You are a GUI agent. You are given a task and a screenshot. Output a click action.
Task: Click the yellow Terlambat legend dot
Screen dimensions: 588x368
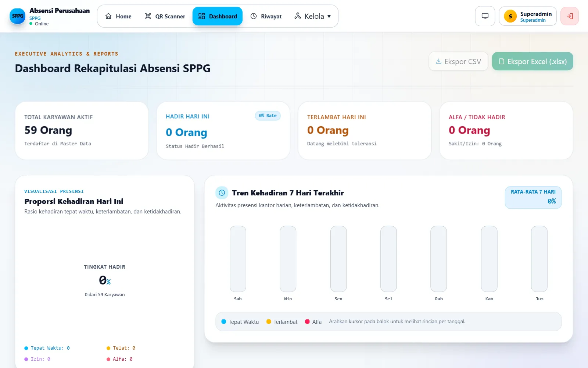pyautogui.click(x=269, y=322)
